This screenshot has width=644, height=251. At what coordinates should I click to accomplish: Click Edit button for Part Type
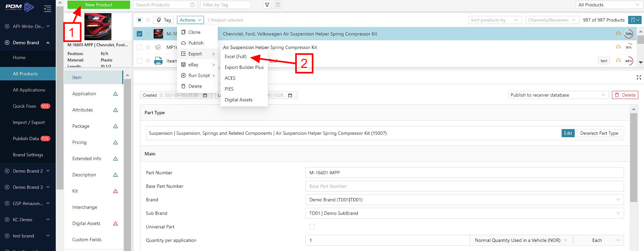tap(568, 133)
